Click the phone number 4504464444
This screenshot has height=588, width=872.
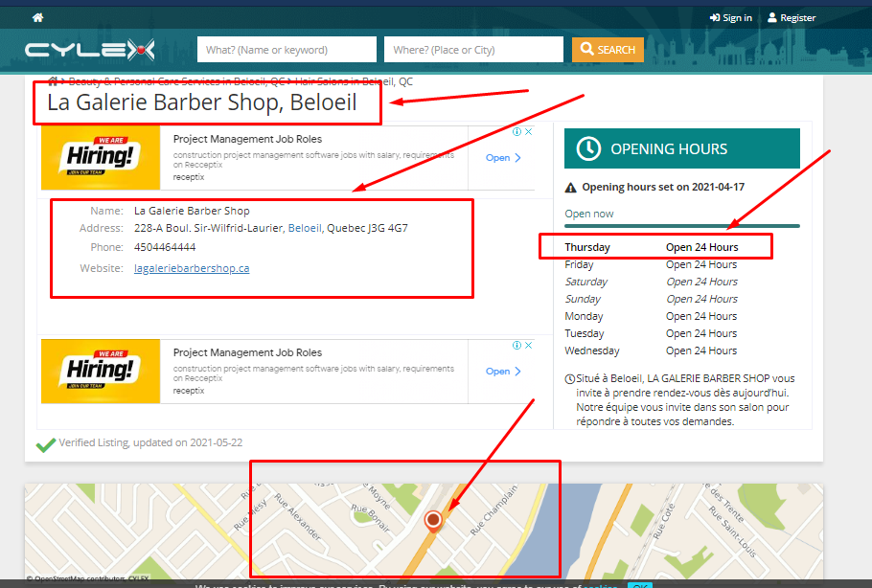pos(165,247)
